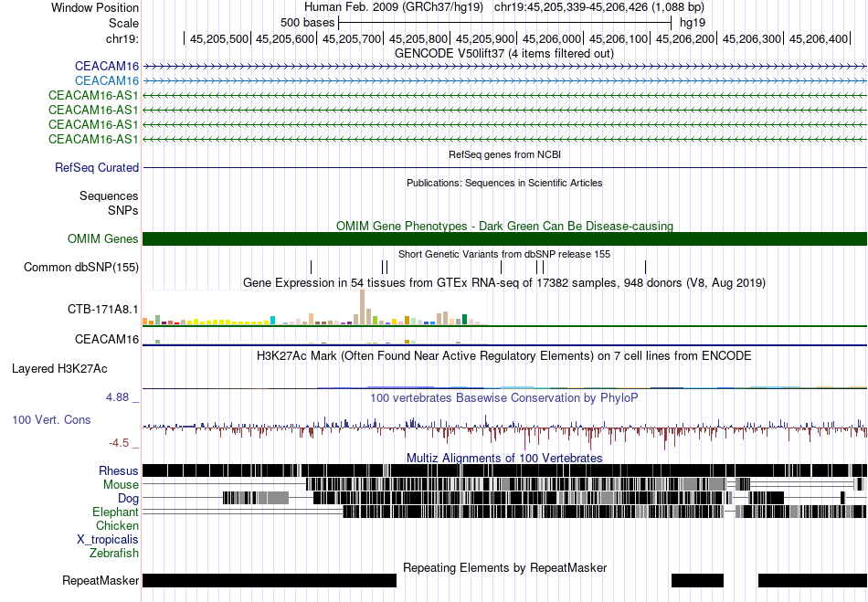Click the 45,205,800 ruler coordinate
868x602 pixels.
coord(418,38)
